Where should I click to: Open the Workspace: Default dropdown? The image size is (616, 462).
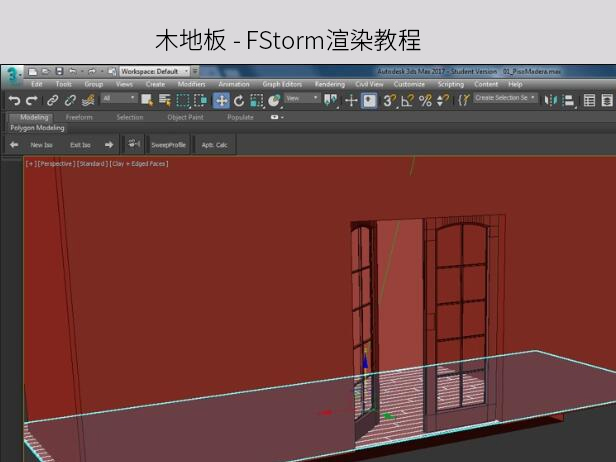click(x=154, y=72)
